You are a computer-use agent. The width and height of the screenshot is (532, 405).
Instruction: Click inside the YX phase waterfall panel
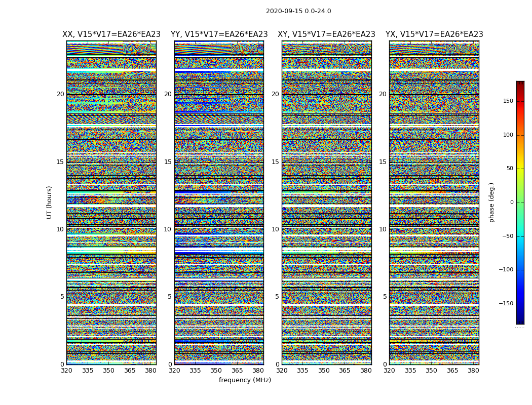[x=434, y=202]
